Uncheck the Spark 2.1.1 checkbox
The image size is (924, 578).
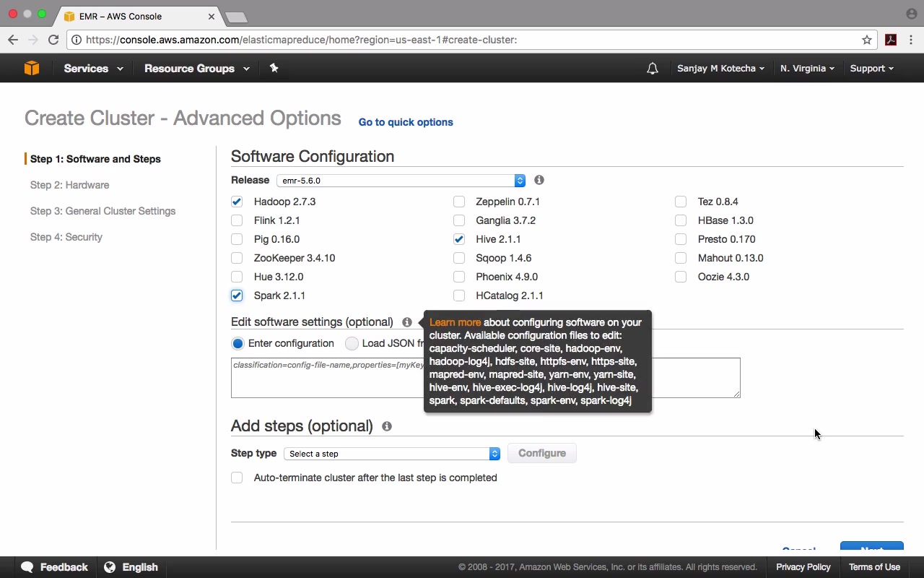237,296
